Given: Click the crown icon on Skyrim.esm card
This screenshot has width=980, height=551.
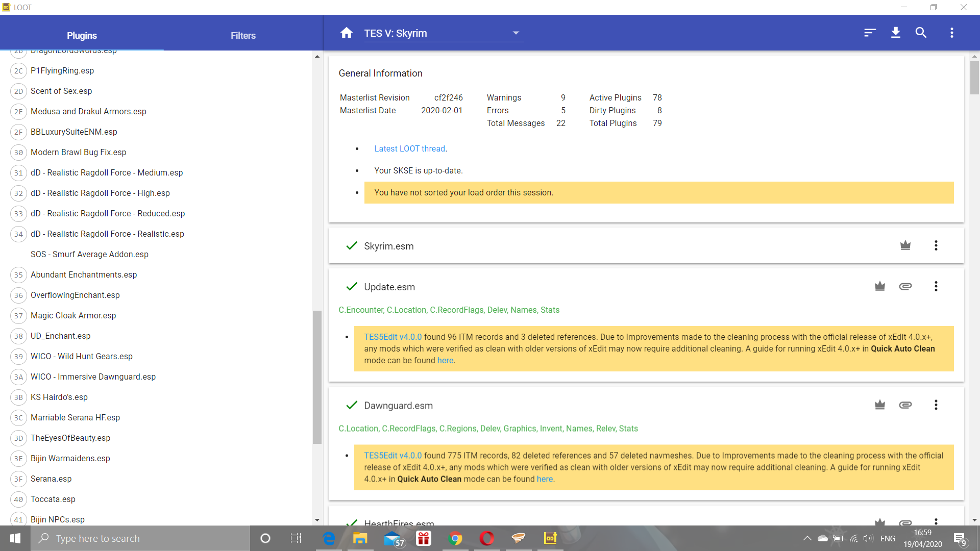Looking at the screenshot, I should click(x=905, y=245).
